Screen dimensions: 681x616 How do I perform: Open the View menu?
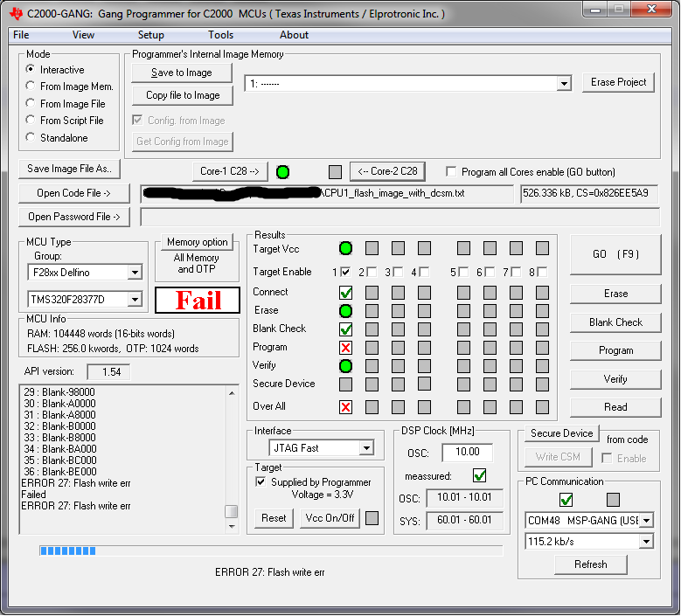click(83, 35)
